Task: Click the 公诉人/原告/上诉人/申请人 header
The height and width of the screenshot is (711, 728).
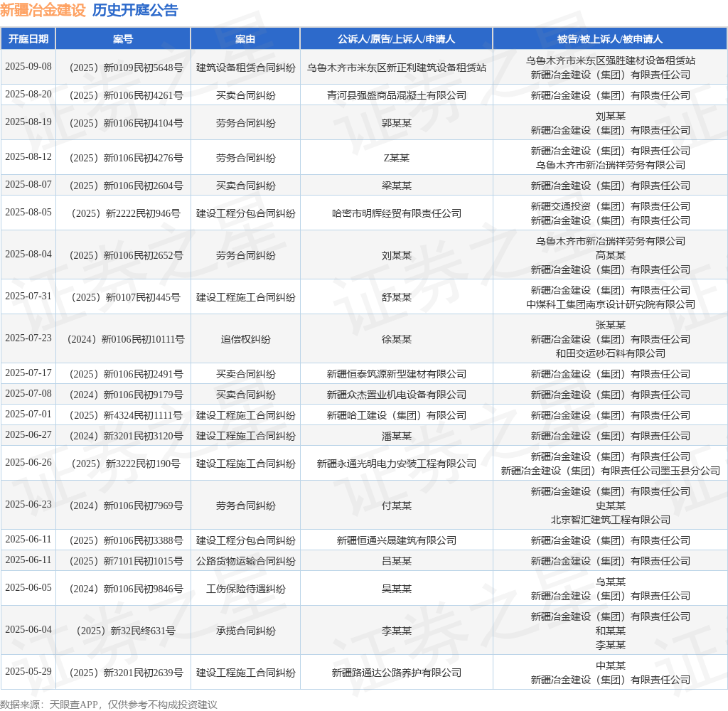Action: (x=396, y=39)
